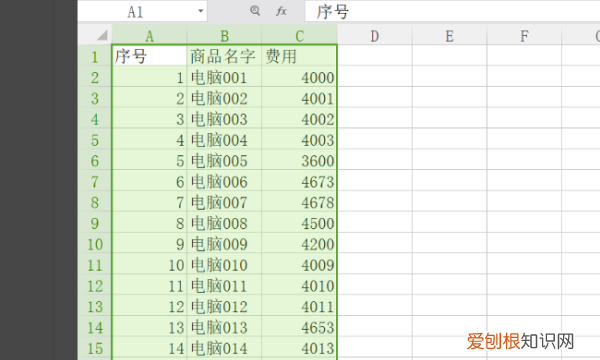Click the select-all corner triangle
Screen dimensions: 600x360
click(102, 36)
